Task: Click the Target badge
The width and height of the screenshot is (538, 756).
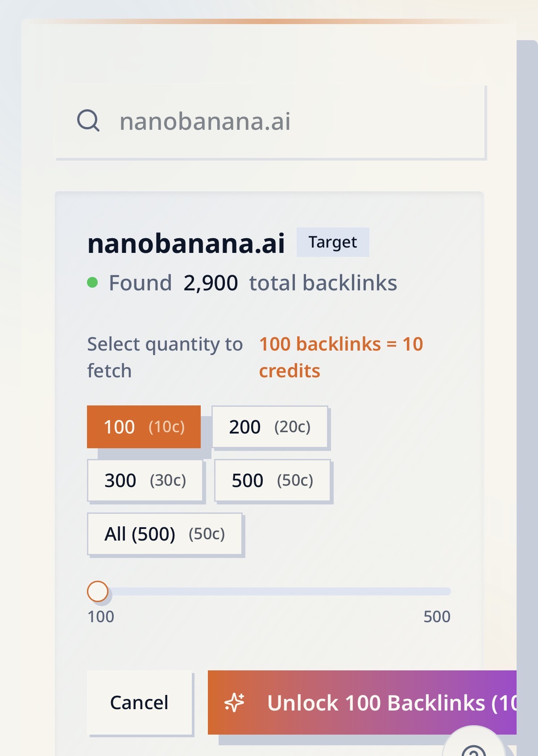Action: [333, 242]
